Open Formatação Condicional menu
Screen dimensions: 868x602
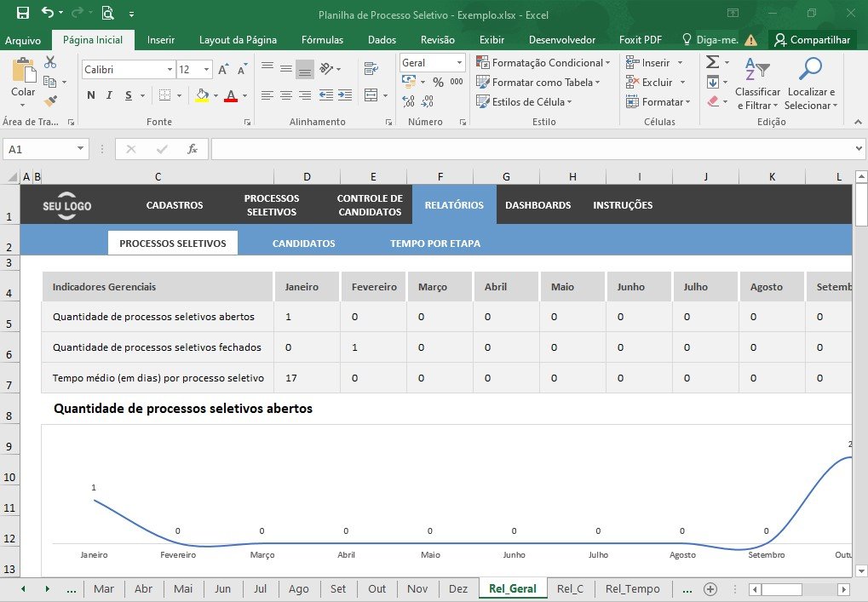[543, 62]
